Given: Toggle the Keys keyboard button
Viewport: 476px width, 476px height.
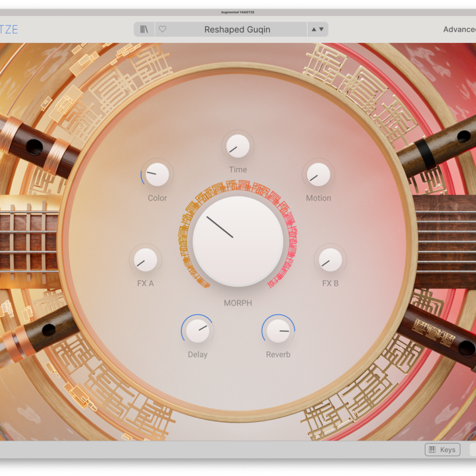Looking at the screenshot, I should (442, 450).
